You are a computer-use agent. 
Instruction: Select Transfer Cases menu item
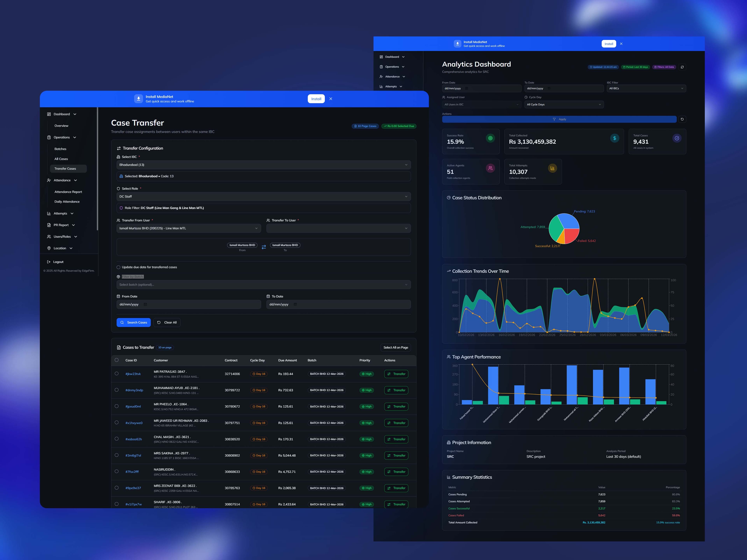(68, 169)
